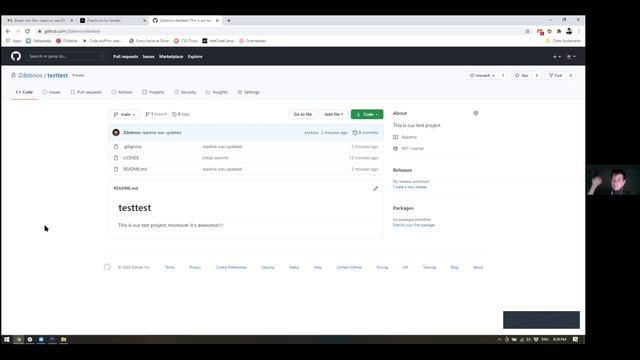Image resolution: width=640 pixels, height=360 pixels.
Task: Open the Zdobnov owner link
Action: (x=30, y=76)
